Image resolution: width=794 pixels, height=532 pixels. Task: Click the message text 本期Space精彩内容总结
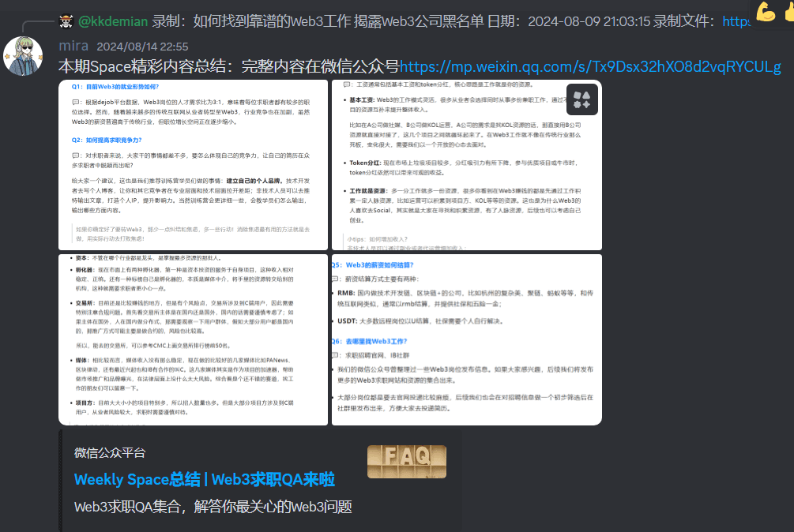coord(229,67)
